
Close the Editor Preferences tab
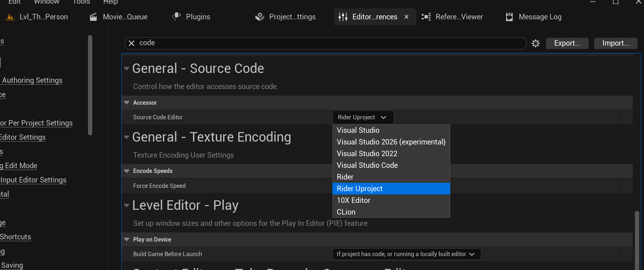tap(406, 17)
